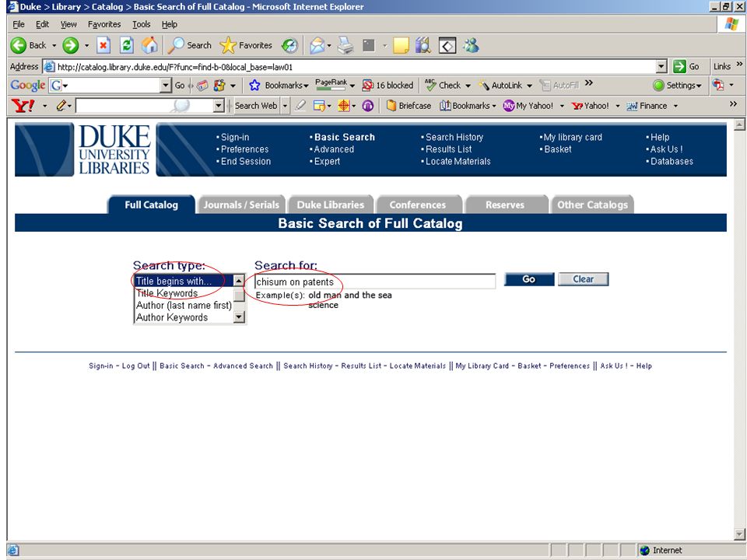Switch to Conferences tab
The height and width of the screenshot is (560, 747).
(418, 205)
